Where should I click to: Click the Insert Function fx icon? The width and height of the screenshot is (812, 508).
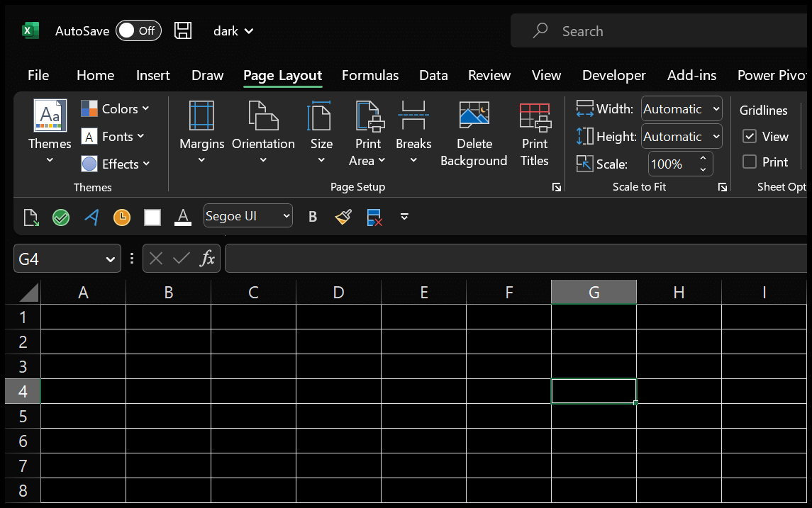[x=207, y=258]
